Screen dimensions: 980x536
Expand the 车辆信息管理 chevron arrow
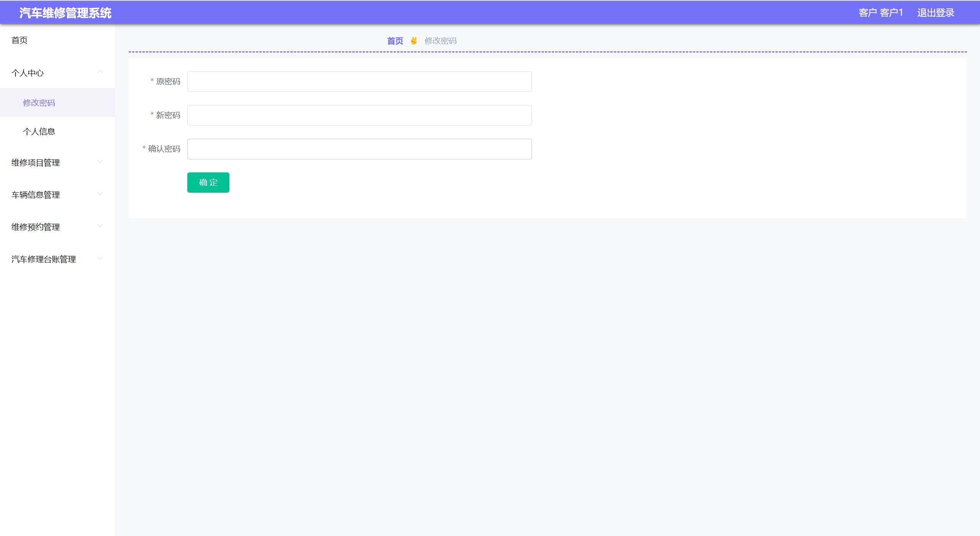[100, 194]
